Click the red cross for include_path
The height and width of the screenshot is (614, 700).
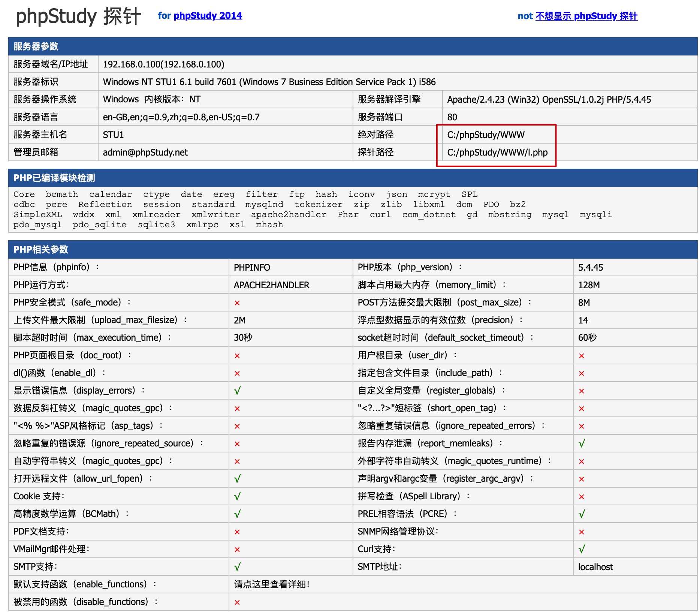point(582,373)
